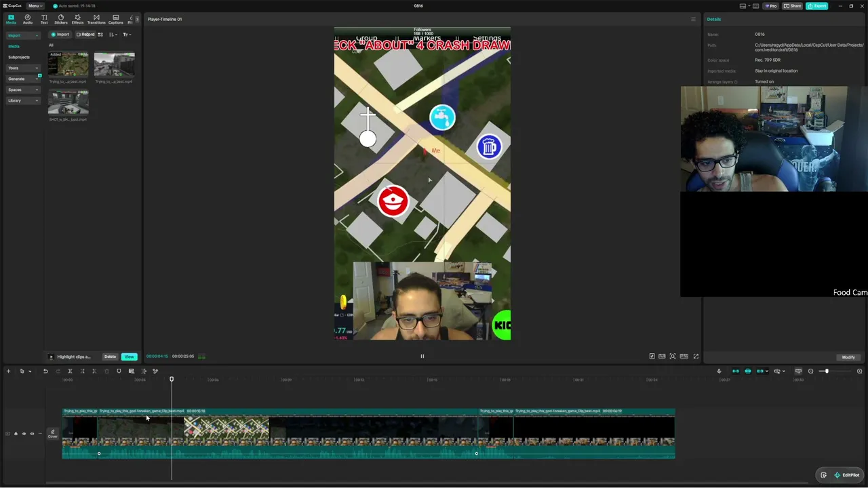
Task: Add a track with the plus icon
Action: (8, 371)
